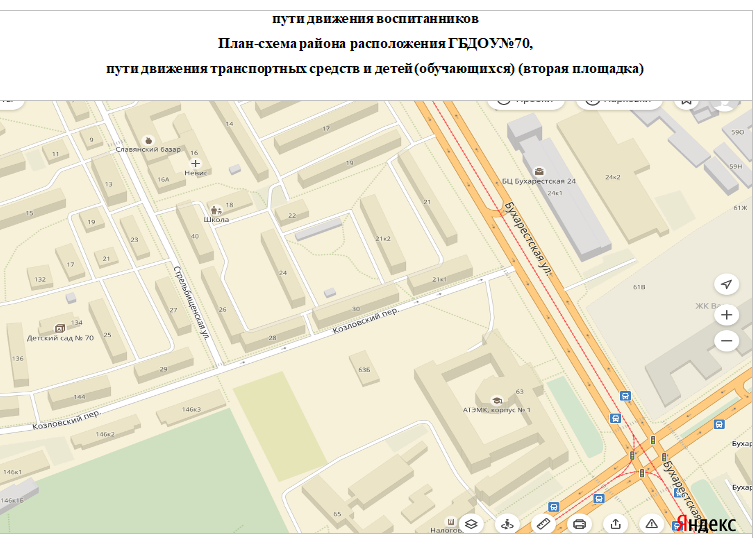This screenshot has height=538, width=753.
Task: Select building 21к2
Action: [x=383, y=239]
